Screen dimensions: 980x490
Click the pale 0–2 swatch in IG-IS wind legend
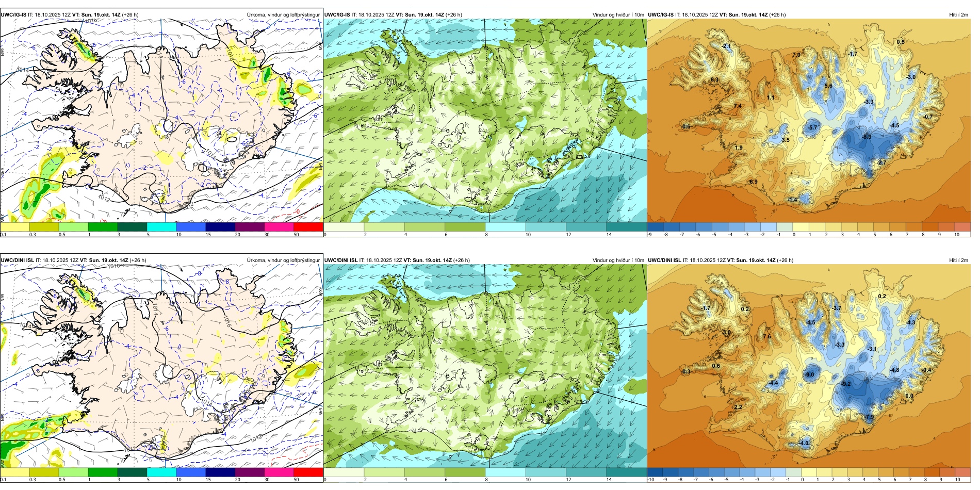click(x=344, y=226)
